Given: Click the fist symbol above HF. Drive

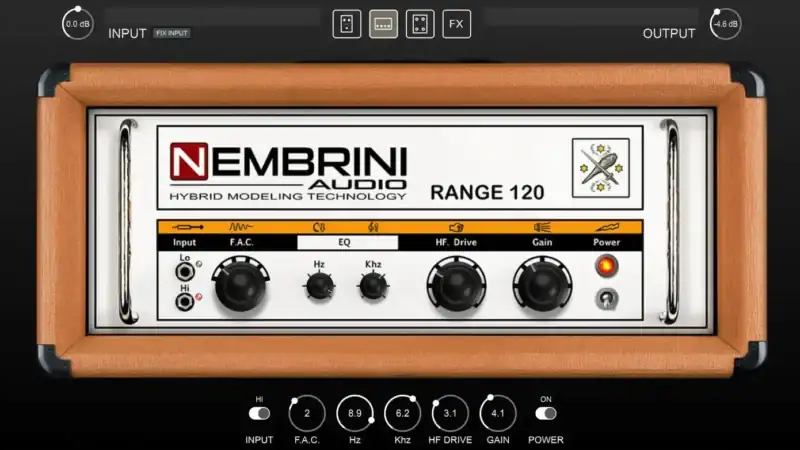Looking at the screenshot, I should (456, 227).
